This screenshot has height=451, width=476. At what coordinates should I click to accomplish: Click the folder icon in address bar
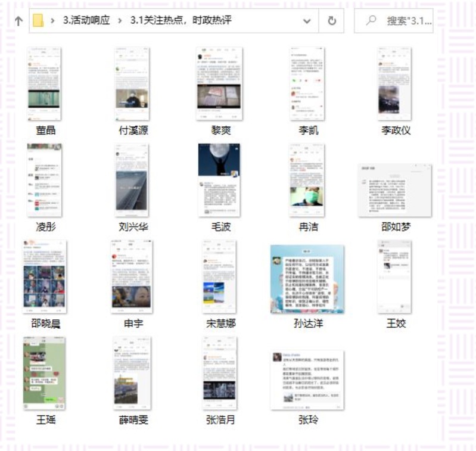pyautogui.click(x=38, y=21)
